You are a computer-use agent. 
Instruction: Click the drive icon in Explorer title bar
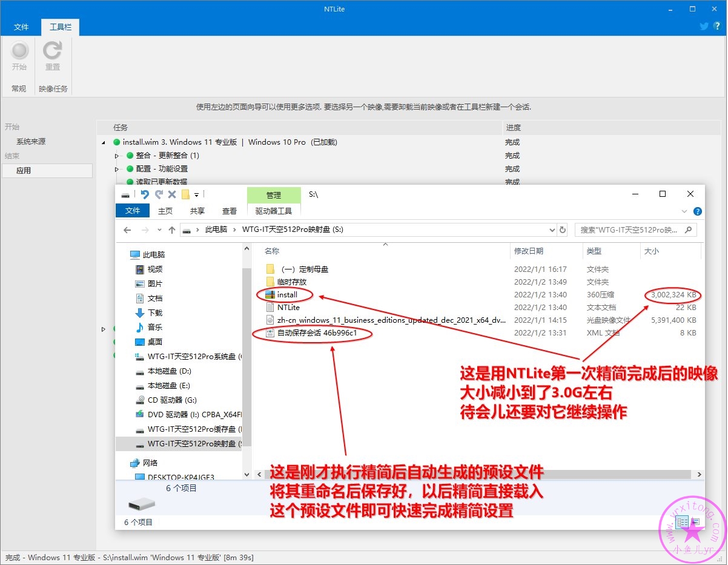[x=125, y=194]
